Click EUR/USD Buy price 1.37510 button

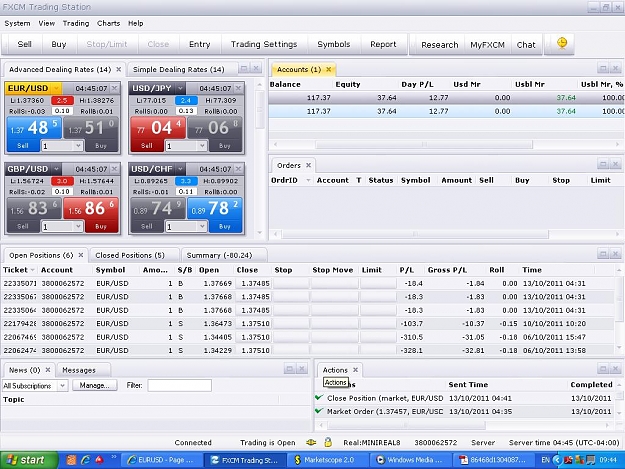pyautogui.click(x=91, y=128)
